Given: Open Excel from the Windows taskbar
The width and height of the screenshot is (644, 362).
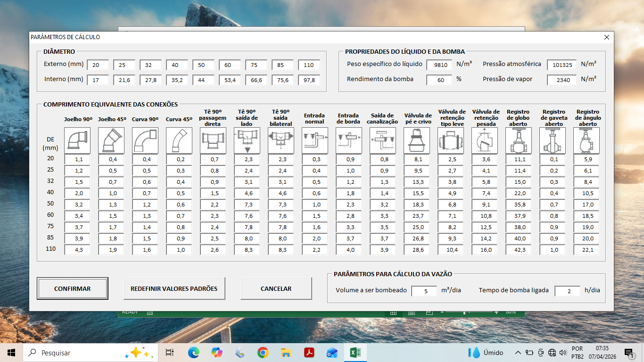Looking at the screenshot, I should click(355, 353).
